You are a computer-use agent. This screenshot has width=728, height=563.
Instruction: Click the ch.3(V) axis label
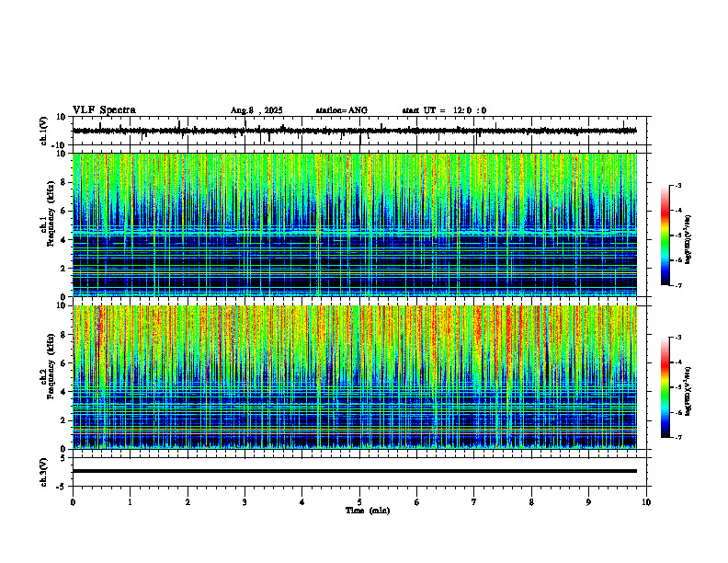point(44,472)
